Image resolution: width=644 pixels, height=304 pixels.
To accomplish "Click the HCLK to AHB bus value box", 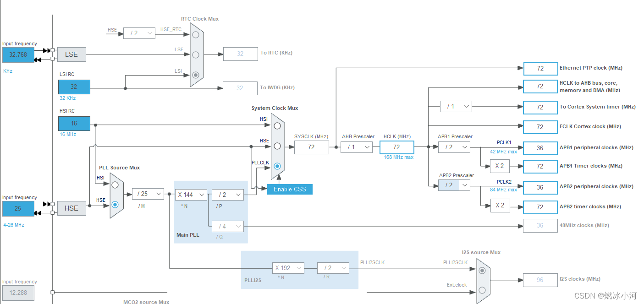I will [x=540, y=87].
